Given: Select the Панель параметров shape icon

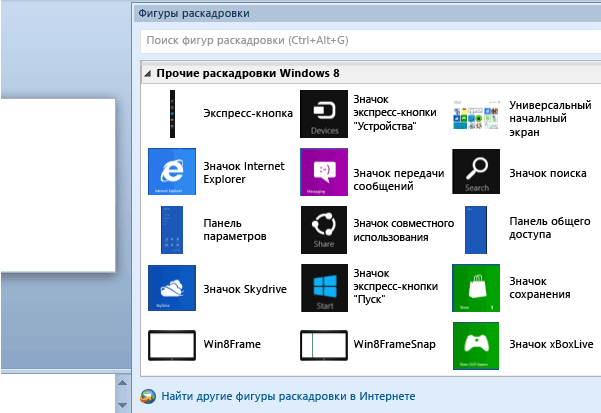Looking at the screenshot, I should click(x=172, y=230).
